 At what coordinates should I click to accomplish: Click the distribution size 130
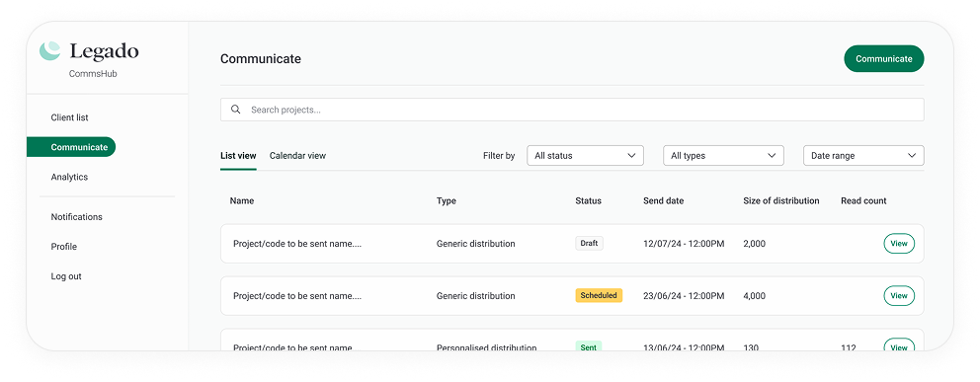click(751, 347)
